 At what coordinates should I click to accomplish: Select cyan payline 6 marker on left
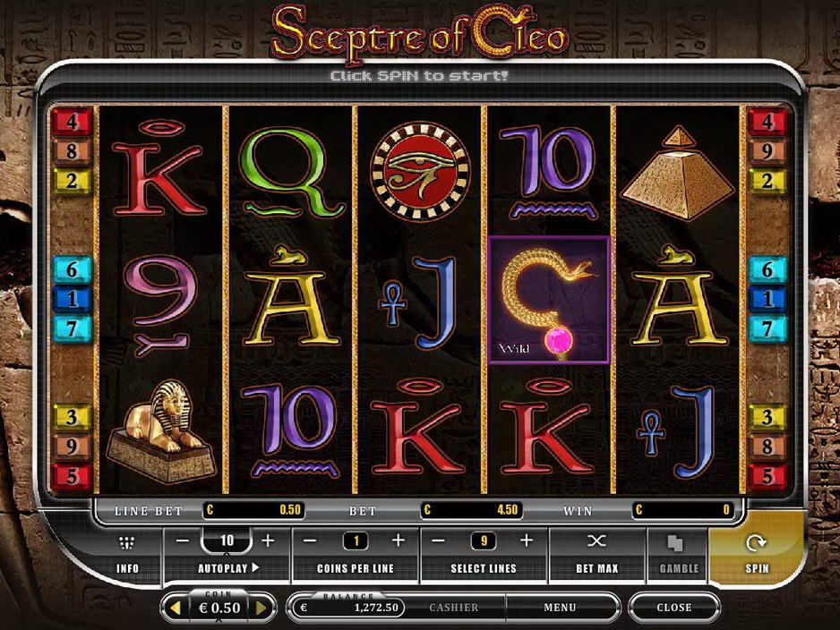click(72, 269)
